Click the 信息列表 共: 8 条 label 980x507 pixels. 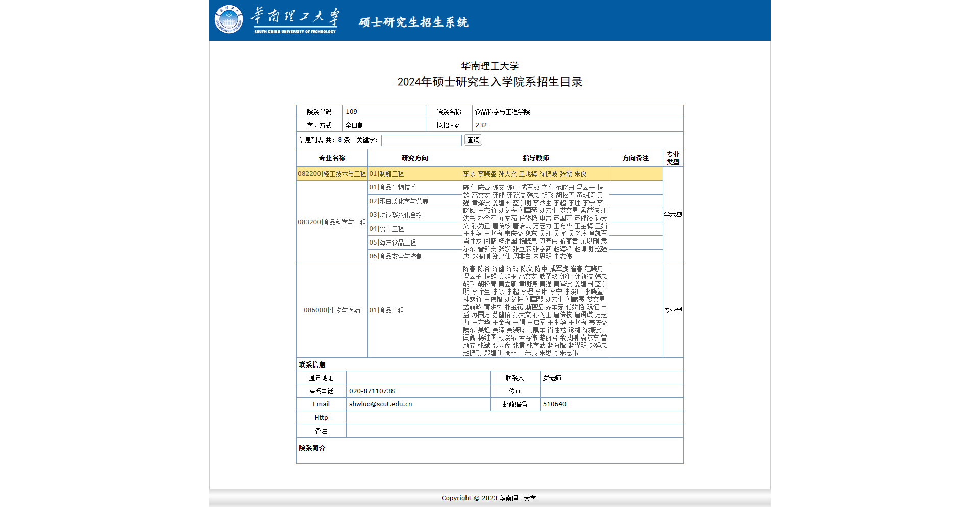(x=324, y=140)
